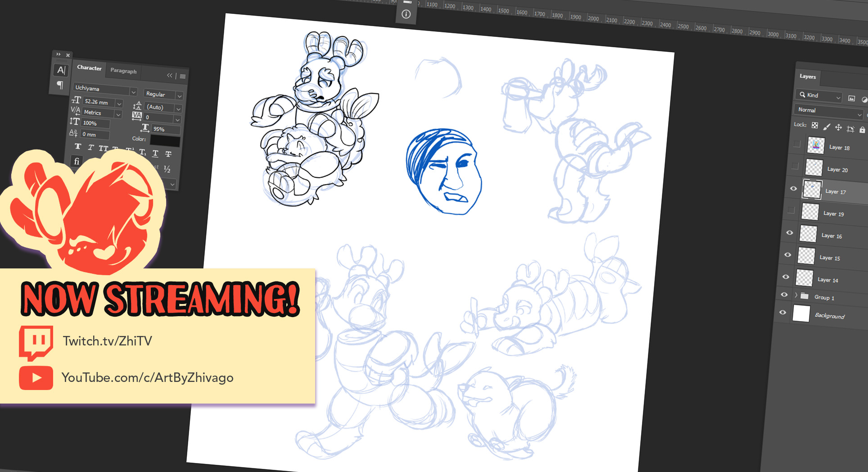Select the Background layer thumbnail
This screenshot has width=868, height=472.
tap(801, 313)
